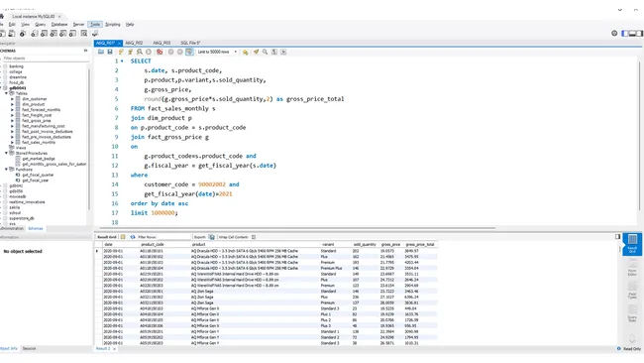Click the Filter objects search field
The height and width of the screenshot is (363, 644).
46,59
